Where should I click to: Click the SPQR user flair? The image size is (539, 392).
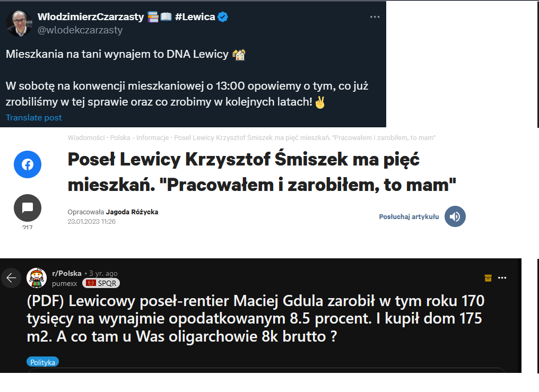[x=101, y=283]
